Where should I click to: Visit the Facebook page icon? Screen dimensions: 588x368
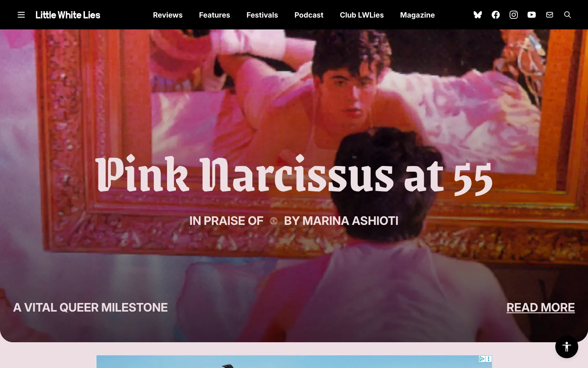496,15
